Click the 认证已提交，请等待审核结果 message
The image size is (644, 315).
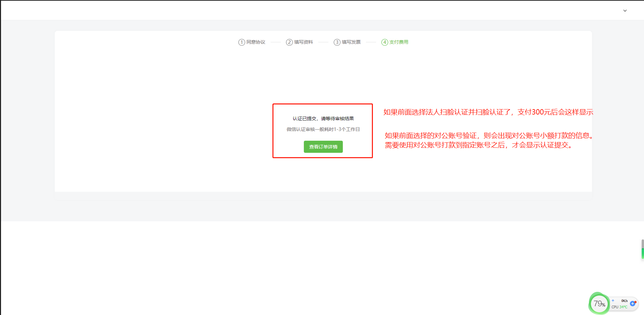click(x=323, y=119)
